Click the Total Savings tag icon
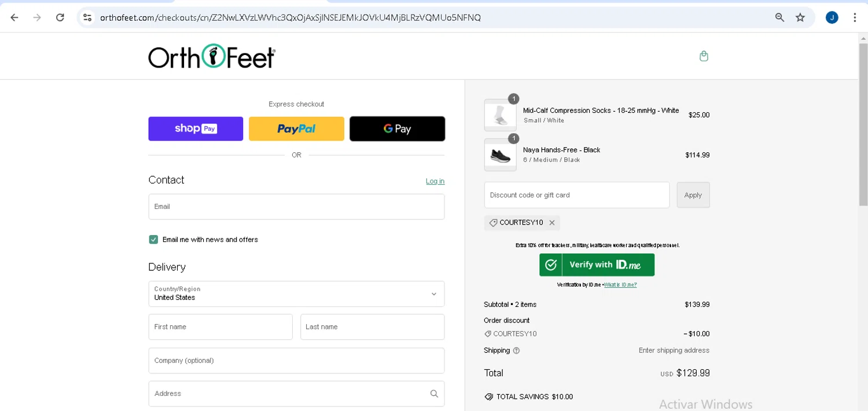 coord(489,397)
